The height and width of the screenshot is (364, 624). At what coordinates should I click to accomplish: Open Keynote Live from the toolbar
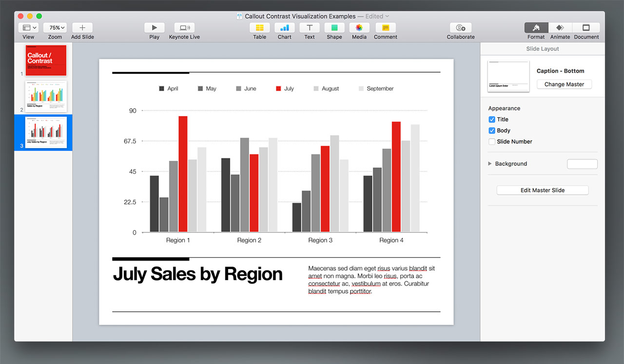coord(184,28)
